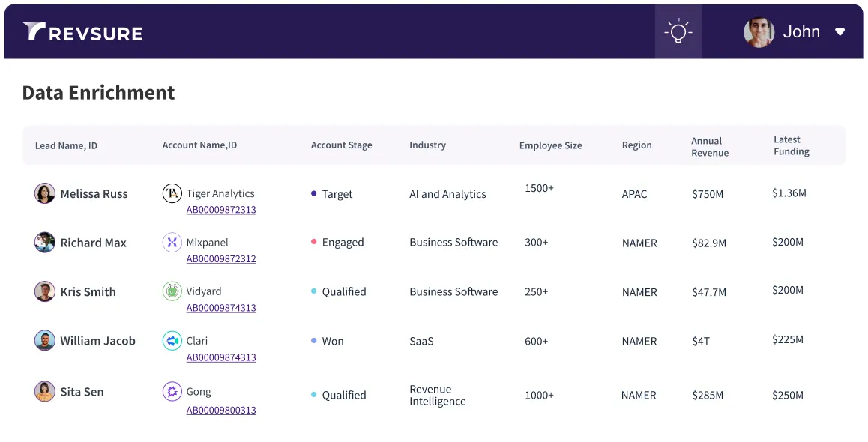The width and height of the screenshot is (868, 442).
Task: Click the Lead Name, ID column header
Action: click(66, 145)
